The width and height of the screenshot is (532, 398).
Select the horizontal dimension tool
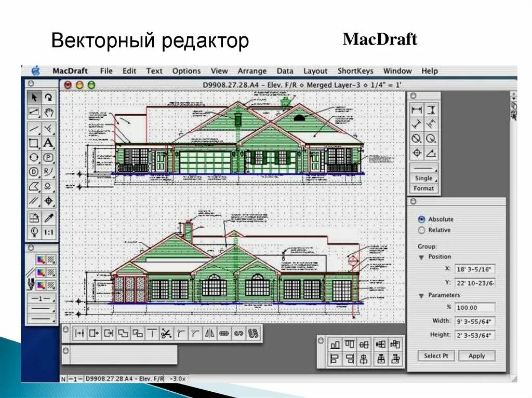point(416,110)
